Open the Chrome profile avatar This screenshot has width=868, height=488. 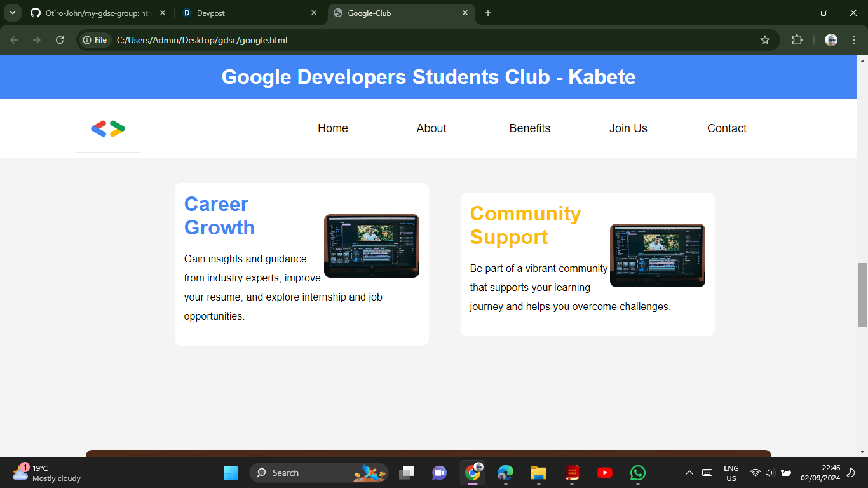831,40
